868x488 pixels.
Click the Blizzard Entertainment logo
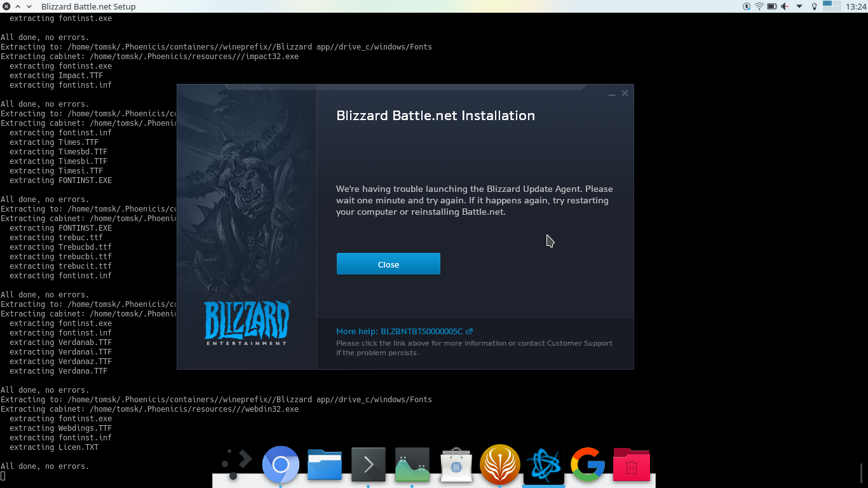click(x=247, y=323)
